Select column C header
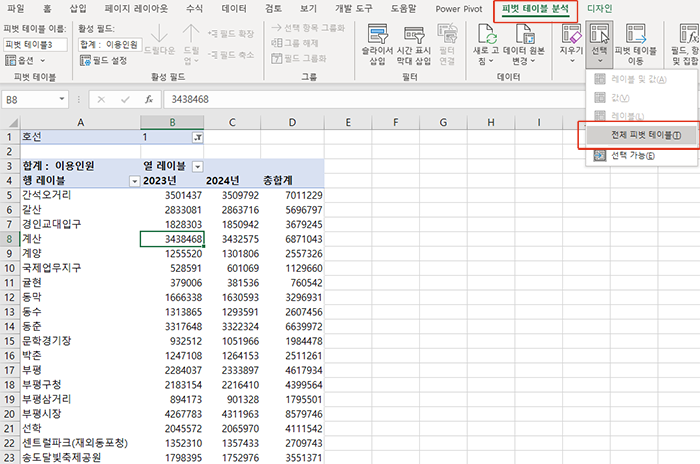Viewport: 700px width, 464px height. pyautogui.click(x=232, y=122)
